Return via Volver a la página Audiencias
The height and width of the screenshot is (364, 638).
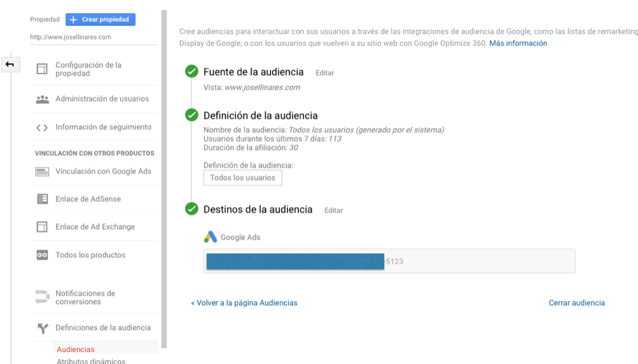(x=244, y=303)
